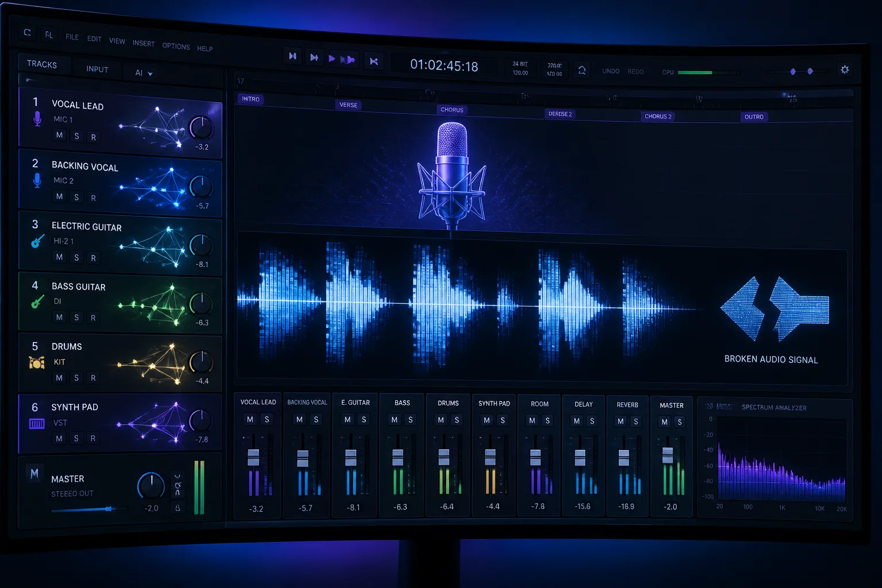
Task: Click the loop toggle icon beside tempo
Action: point(582,70)
